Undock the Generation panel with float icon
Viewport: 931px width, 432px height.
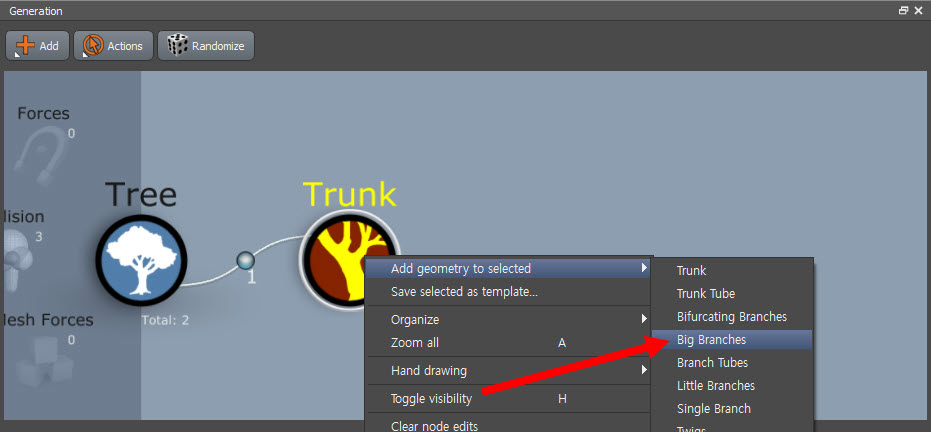click(x=904, y=11)
